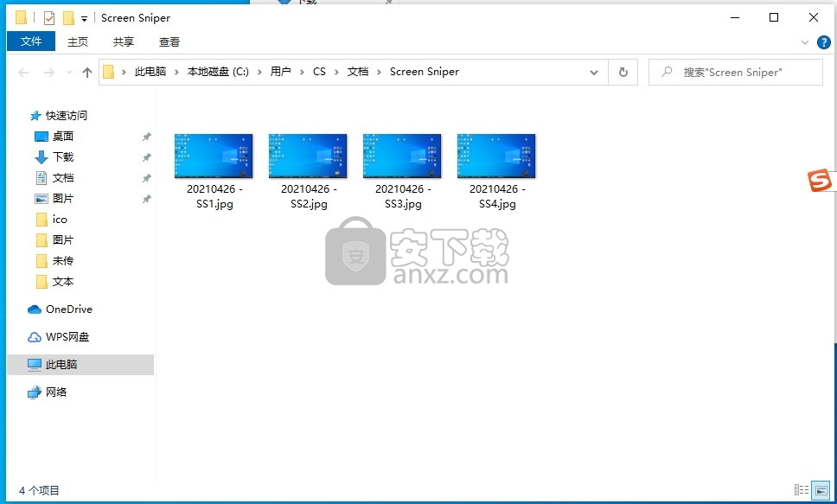
Task: Expand the chevron after 文档 in breadcrumb
Action: pos(379,72)
